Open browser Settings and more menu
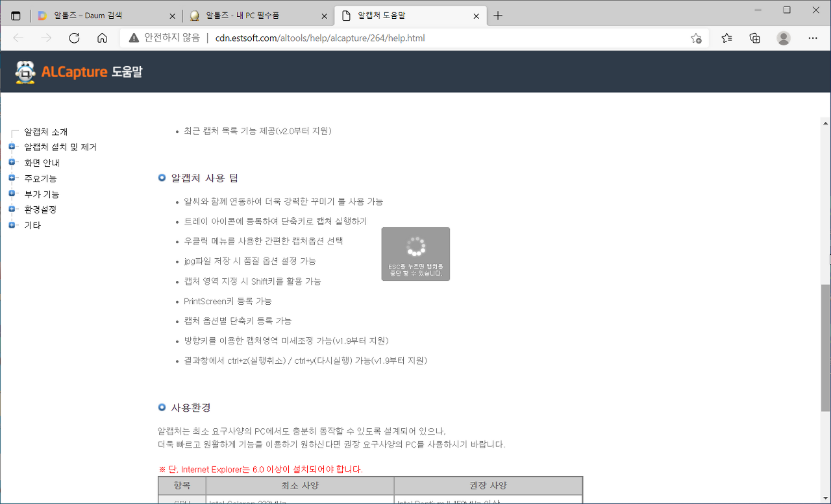 [x=813, y=38]
